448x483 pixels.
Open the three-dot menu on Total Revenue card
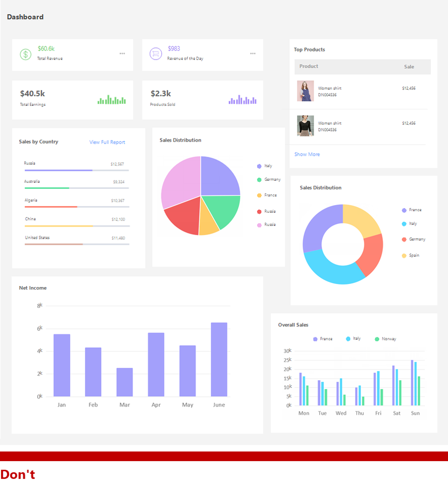(x=122, y=53)
